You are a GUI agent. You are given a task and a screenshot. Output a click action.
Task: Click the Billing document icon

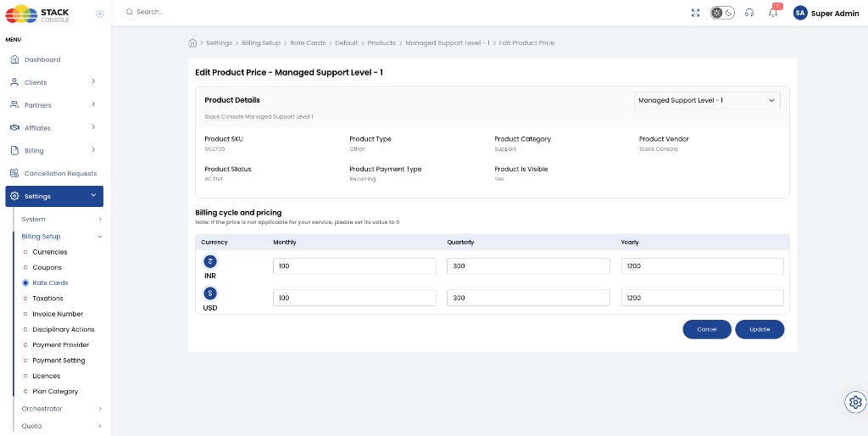pos(15,150)
